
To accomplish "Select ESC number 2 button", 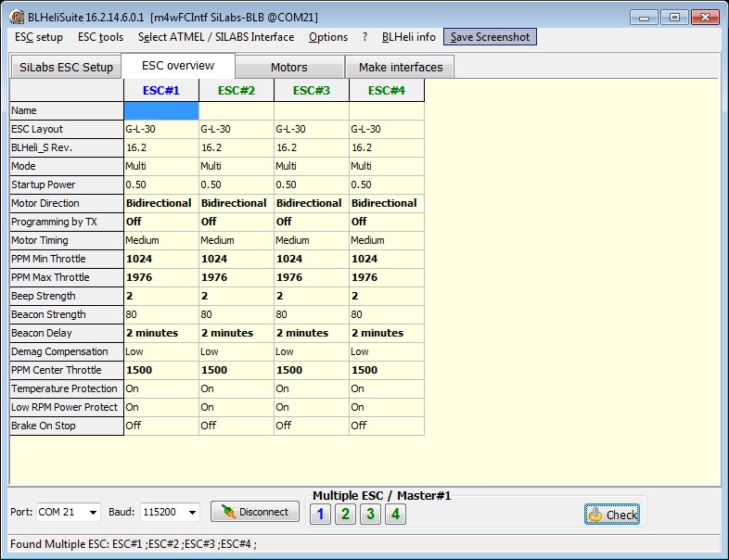I will pos(345,514).
